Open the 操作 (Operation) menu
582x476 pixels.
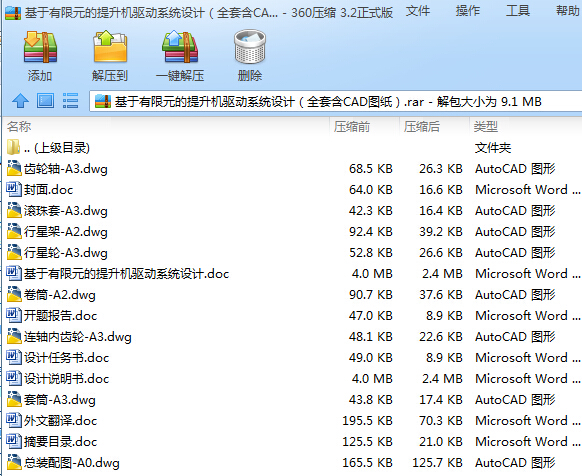(x=468, y=11)
